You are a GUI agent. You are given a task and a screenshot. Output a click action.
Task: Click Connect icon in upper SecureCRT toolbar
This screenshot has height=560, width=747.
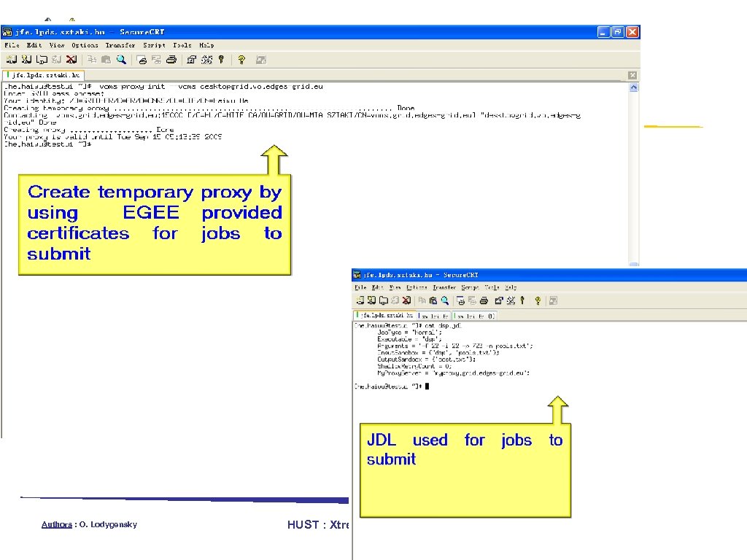click(x=12, y=60)
